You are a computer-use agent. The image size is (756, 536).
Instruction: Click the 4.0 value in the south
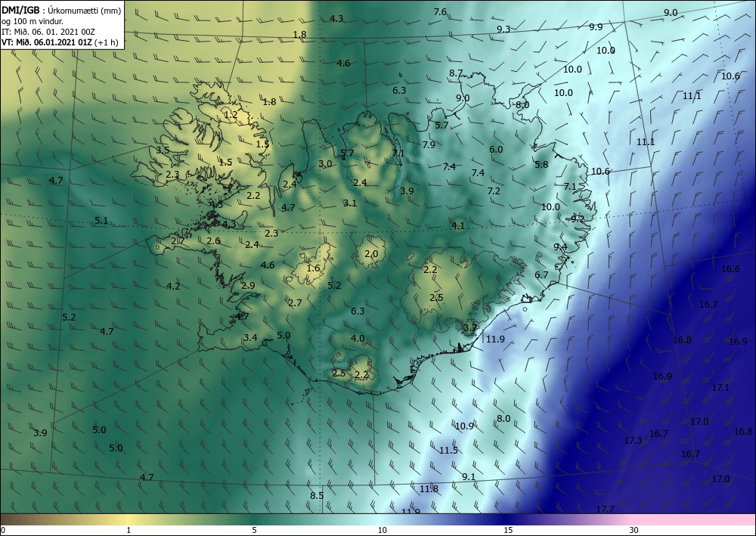(x=358, y=339)
